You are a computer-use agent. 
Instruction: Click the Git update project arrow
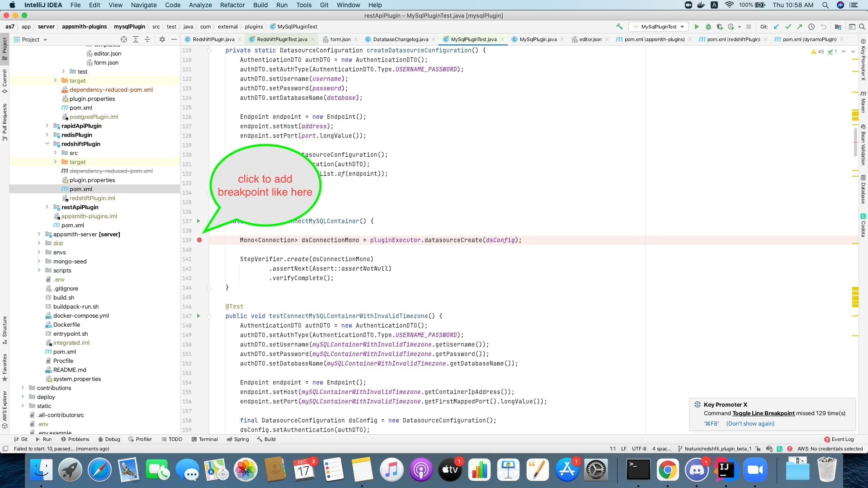776,27
